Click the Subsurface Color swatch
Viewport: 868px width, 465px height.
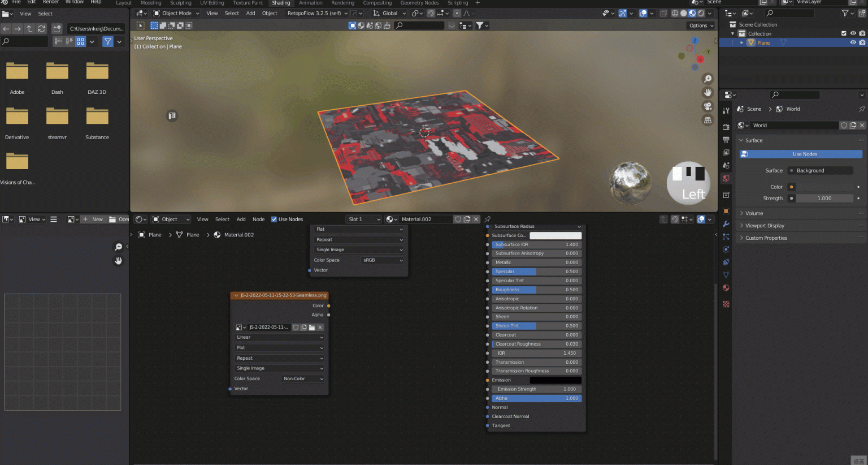[555, 235]
